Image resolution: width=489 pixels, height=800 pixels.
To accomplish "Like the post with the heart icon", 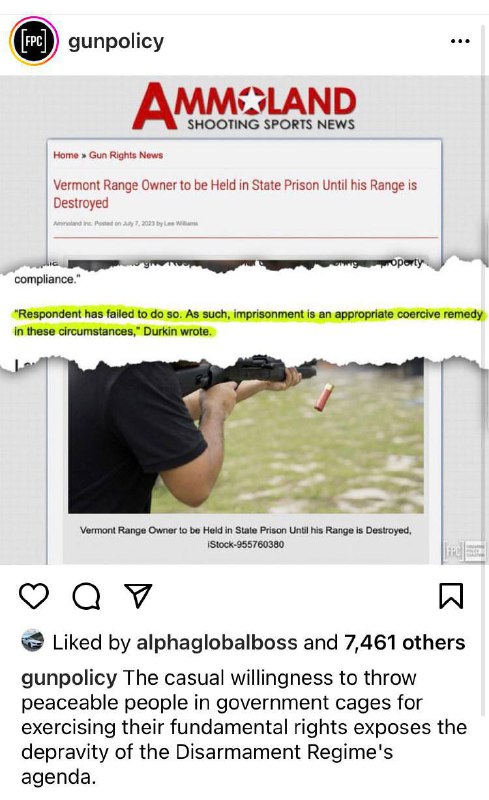I will pos(34,595).
